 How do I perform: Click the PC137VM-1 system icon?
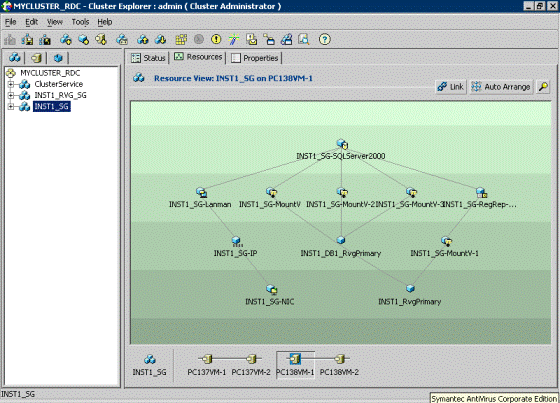(x=207, y=359)
